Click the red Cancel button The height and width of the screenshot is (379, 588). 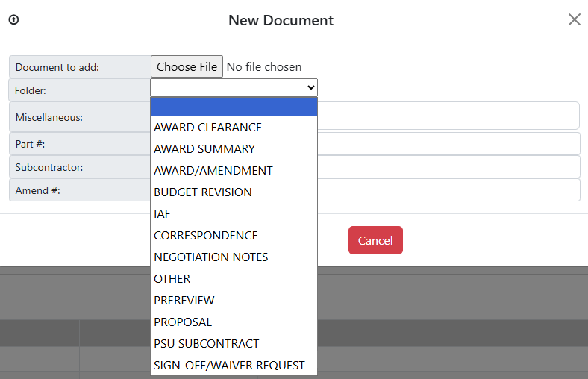click(x=375, y=240)
